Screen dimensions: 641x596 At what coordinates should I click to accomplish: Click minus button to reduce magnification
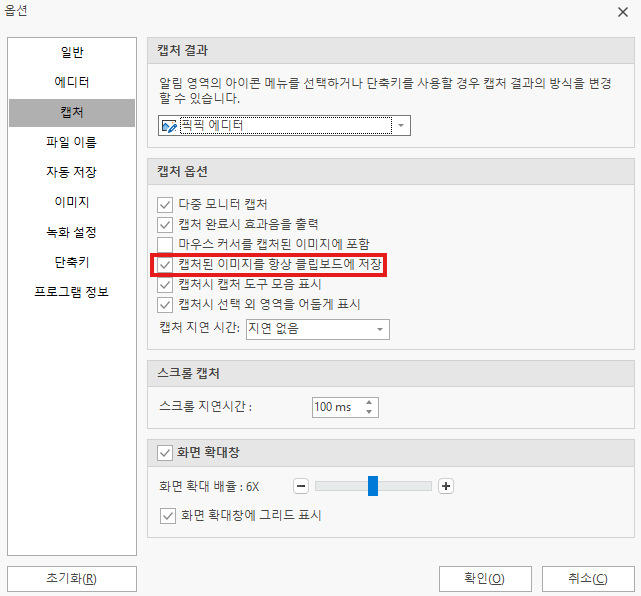click(301, 486)
